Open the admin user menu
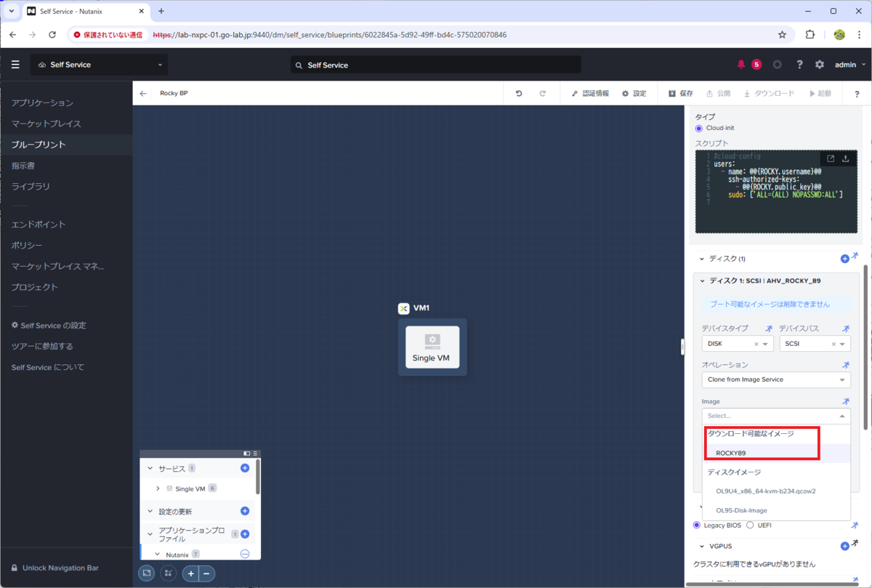Image resolution: width=872 pixels, height=588 pixels. click(850, 65)
